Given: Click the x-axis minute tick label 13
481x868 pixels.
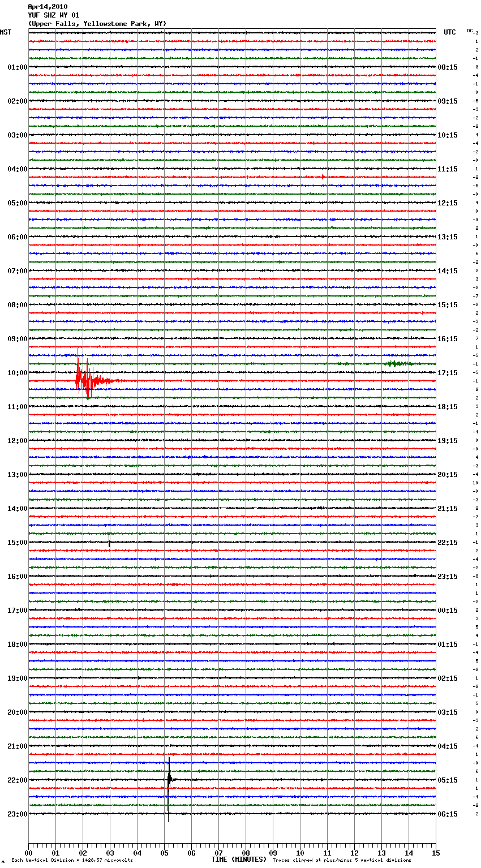Looking at the screenshot, I should [381, 853].
